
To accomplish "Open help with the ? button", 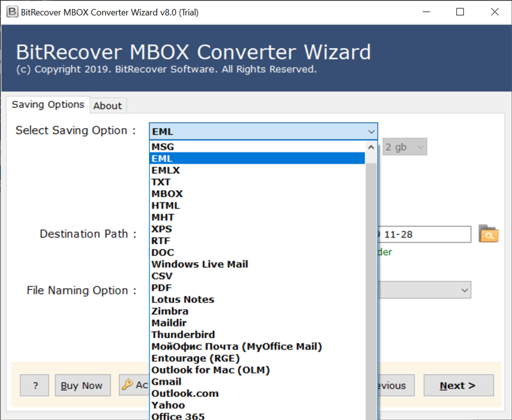I will tap(35, 385).
